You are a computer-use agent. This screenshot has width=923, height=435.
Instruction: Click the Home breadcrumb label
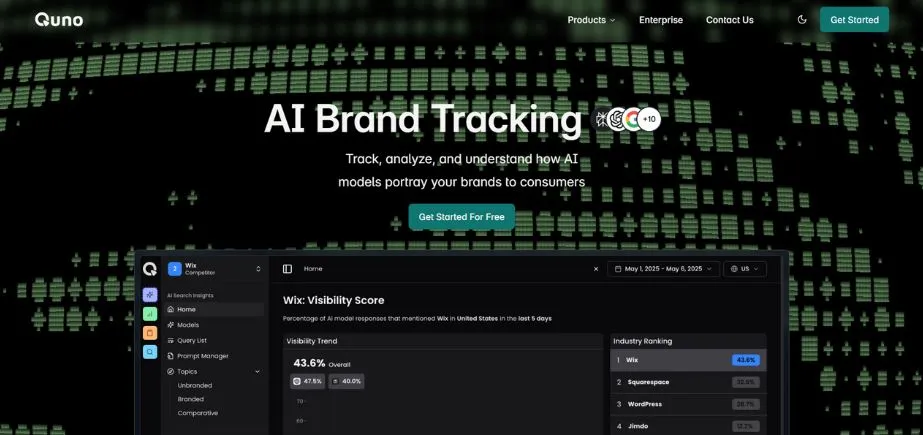313,268
